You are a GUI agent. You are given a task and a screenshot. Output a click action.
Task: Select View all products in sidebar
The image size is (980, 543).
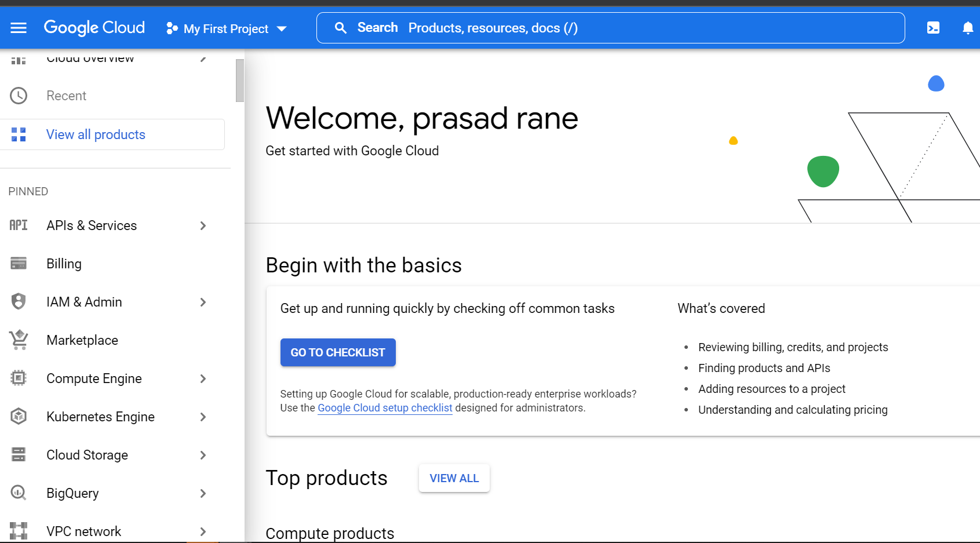point(112,134)
